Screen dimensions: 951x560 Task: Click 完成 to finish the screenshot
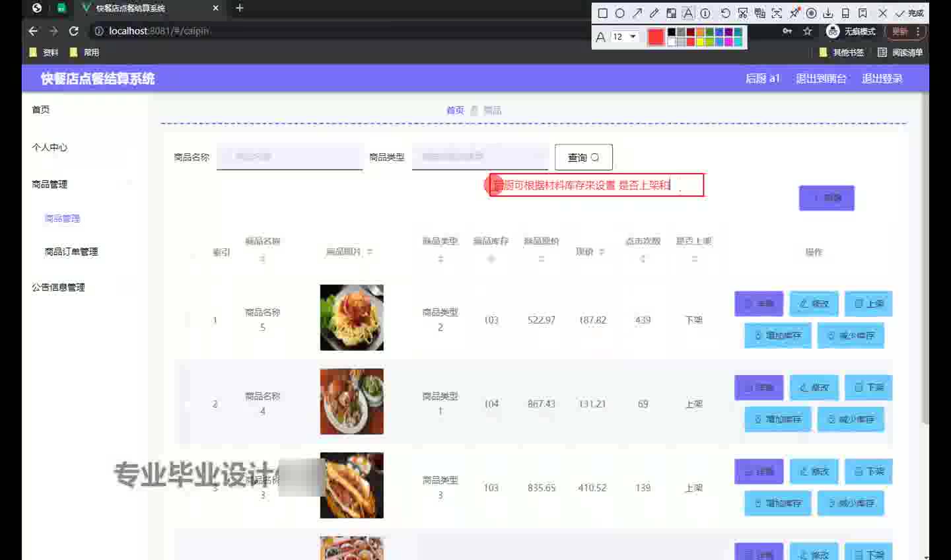(x=909, y=13)
